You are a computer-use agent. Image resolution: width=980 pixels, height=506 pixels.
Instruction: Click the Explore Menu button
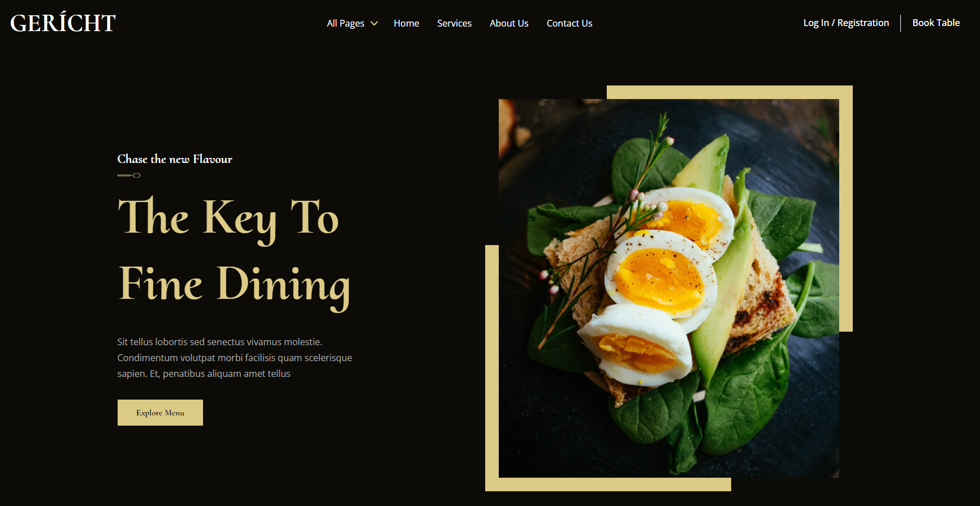(x=160, y=413)
